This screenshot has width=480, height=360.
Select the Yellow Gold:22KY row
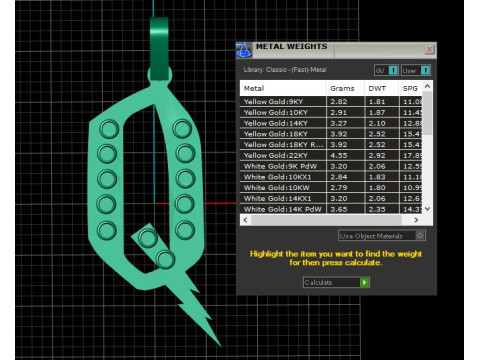coord(331,155)
